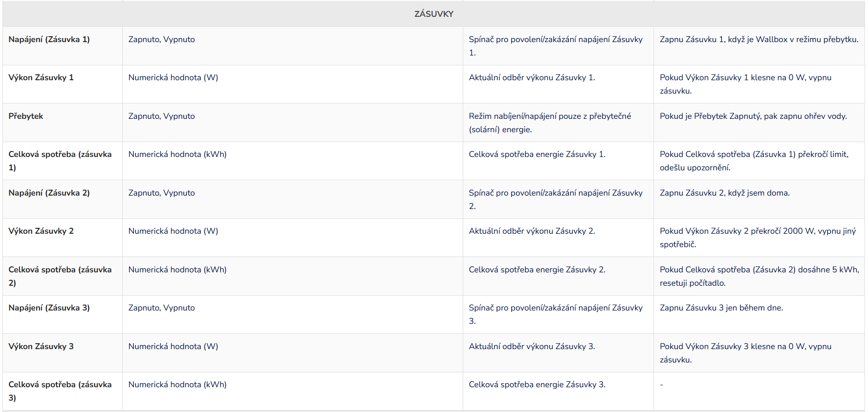
Task: Click the example about Wallbox v režimu přebytku
Action: coord(759,40)
